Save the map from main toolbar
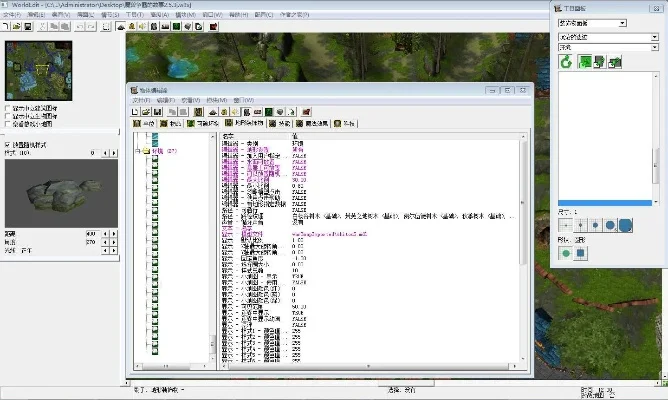This screenshot has width=668, height=400. (x=28, y=26)
